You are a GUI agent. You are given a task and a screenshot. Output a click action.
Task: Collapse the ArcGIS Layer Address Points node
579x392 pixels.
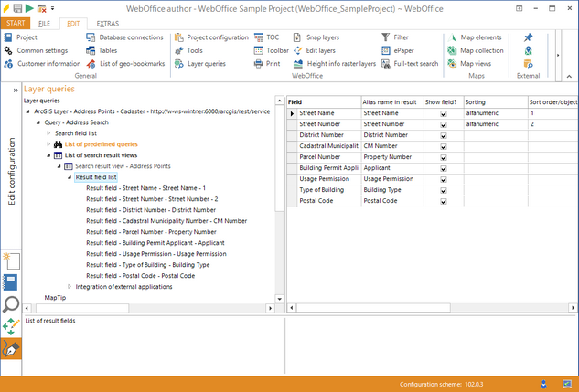27,111
